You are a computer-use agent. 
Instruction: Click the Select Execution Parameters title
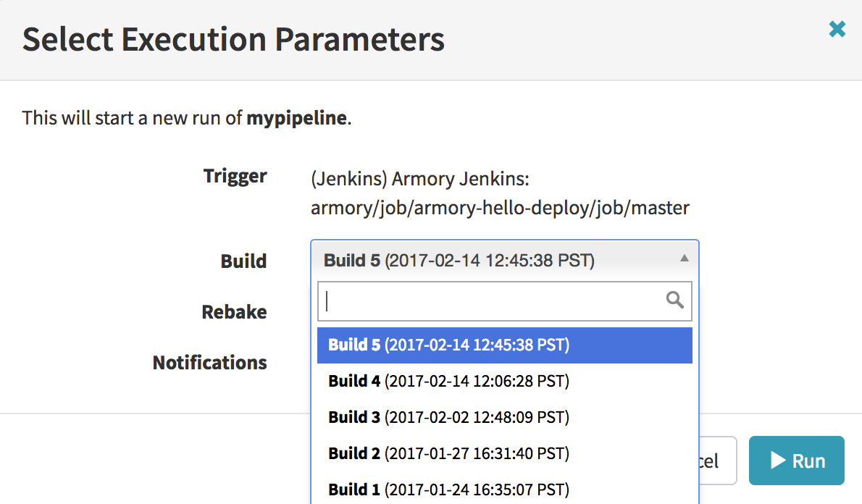[x=233, y=39]
